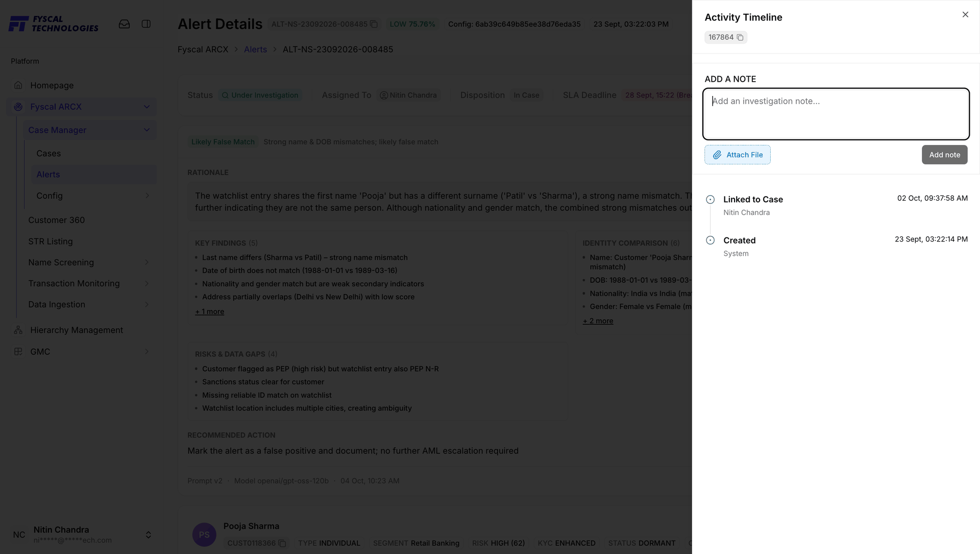Click the LOW 75.76% score badge
The image size is (980, 554).
(x=412, y=24)
